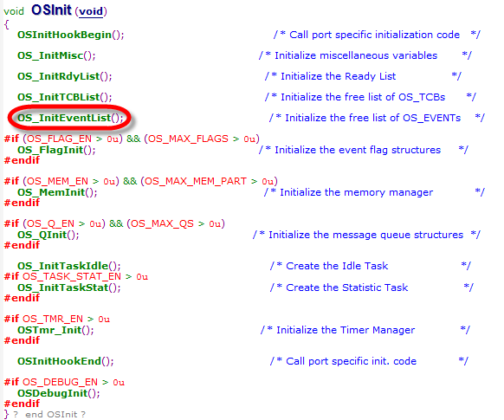
Task: Select the OSInitHookBegin() function call
Action: click(71, 35)
